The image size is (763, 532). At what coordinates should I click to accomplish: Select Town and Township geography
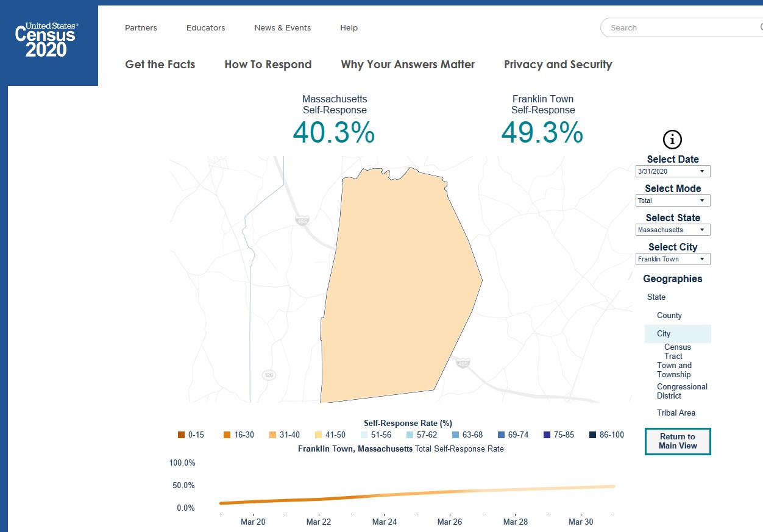(674, 369)
